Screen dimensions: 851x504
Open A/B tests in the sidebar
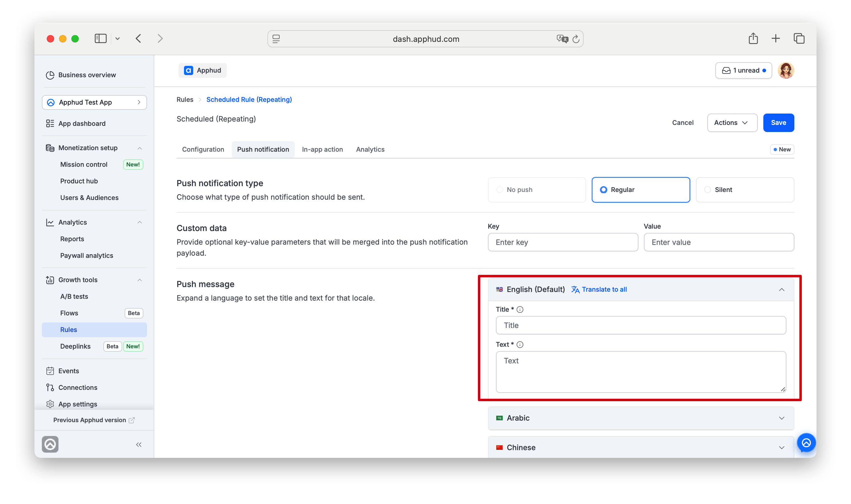pos(74,297)
